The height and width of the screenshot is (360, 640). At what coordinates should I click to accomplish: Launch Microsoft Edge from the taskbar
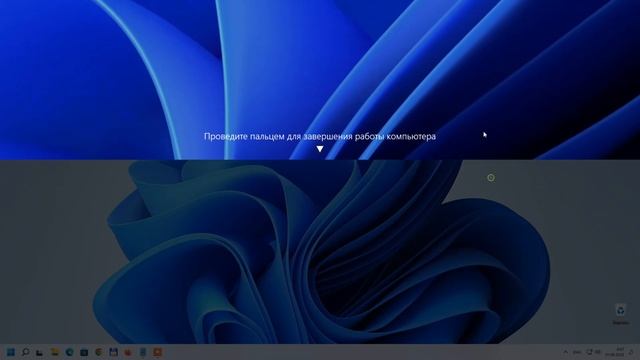coord(69,352)
